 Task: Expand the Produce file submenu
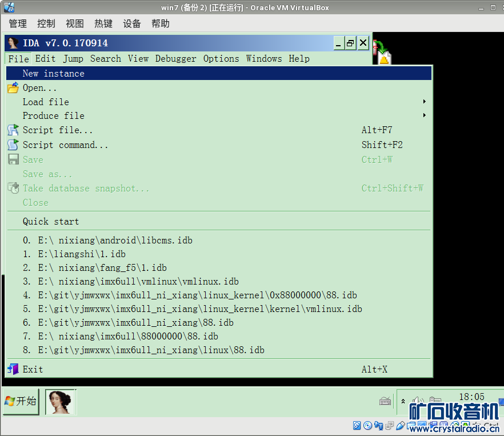[x=218, y=116]
